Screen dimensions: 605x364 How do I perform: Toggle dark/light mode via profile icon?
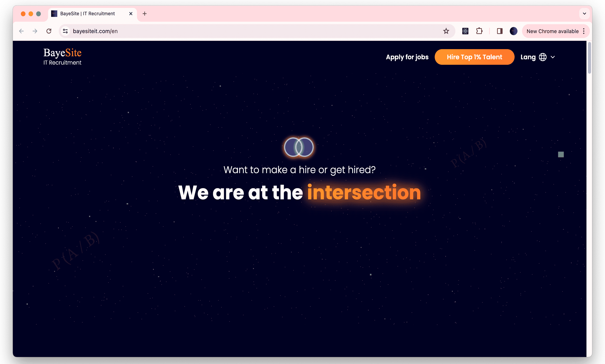[514, 31]
